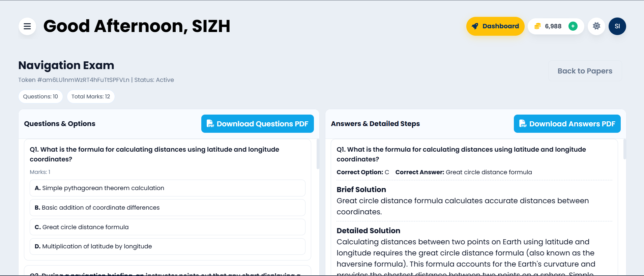This screenshot has height=276, width=644.
Task: Open the hamburger menu
Action: pyautogui.click(x=27, y=26)
